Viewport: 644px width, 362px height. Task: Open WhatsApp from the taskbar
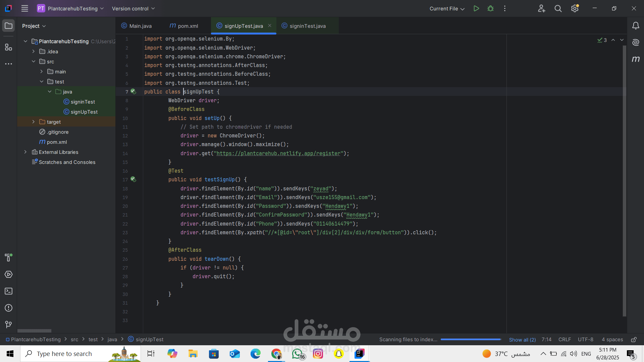pos(298,354)
